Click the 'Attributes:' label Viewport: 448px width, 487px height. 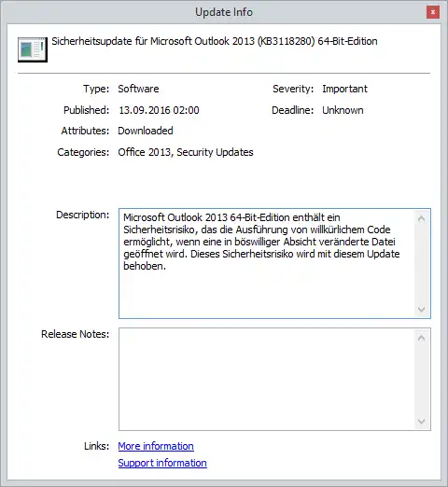coord(85,131)
